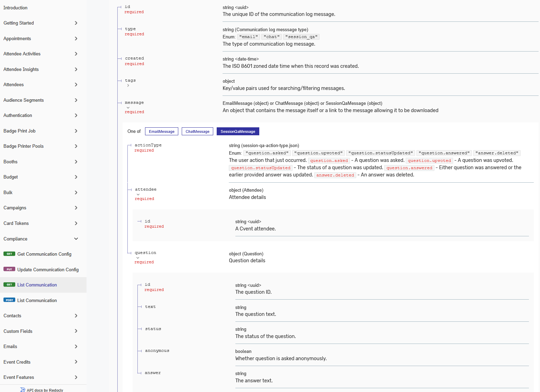Click the created property name
Screen dimensions: 540x392
[x=134, y=58]
